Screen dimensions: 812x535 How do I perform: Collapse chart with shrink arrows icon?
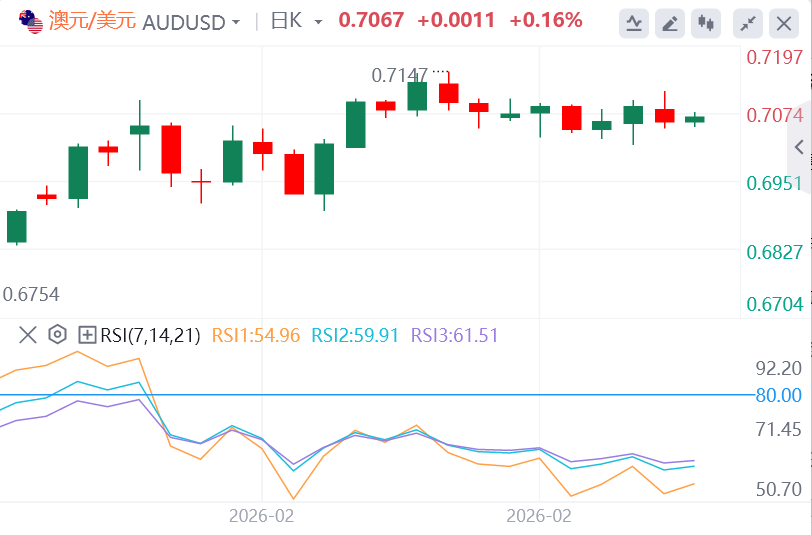click(x=748, y=23)
